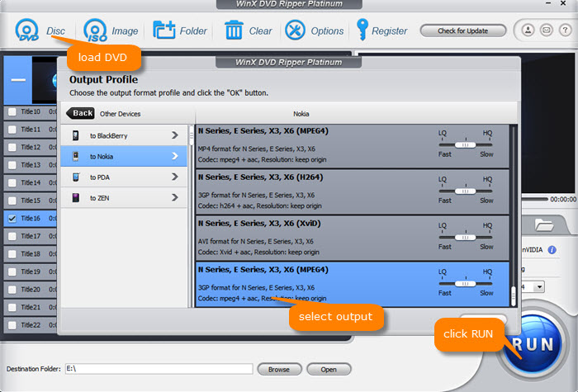Click the user account icon

pyautogui.click(x=528, y=30)
